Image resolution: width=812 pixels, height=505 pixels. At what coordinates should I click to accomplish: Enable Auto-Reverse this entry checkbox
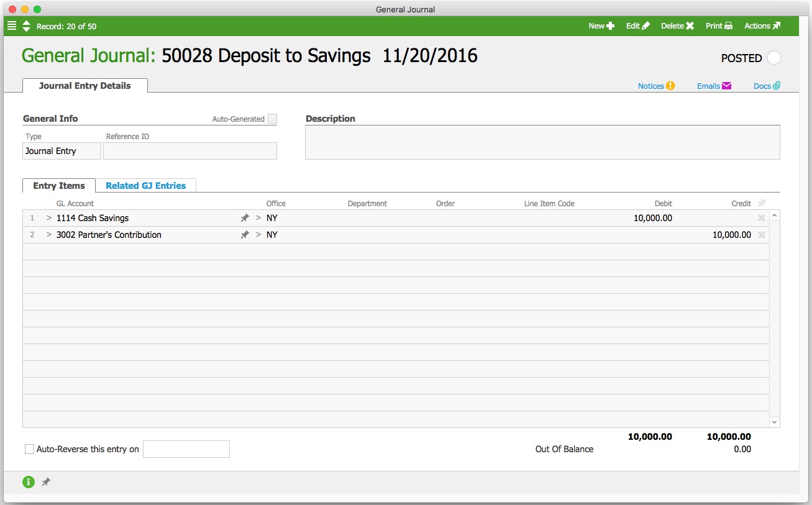29,449
